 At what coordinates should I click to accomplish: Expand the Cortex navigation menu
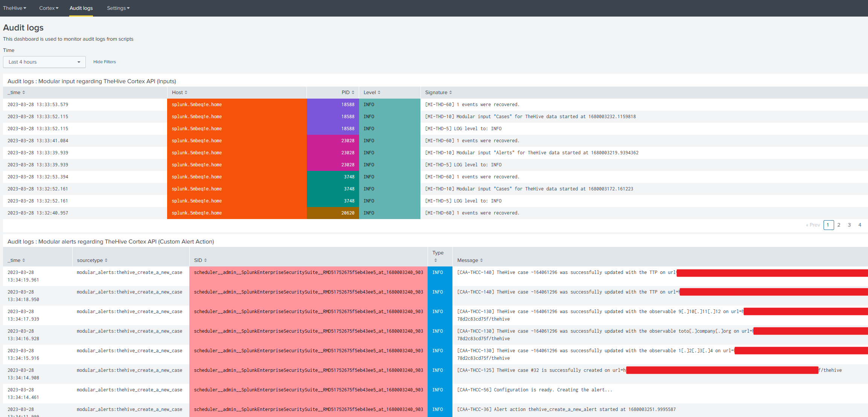pos(49,8)
